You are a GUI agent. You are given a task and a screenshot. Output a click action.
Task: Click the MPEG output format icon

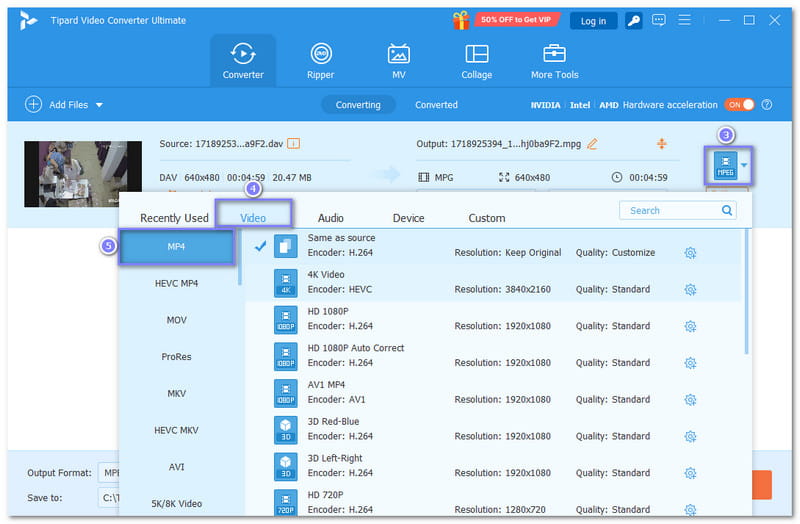click(725, 165)
